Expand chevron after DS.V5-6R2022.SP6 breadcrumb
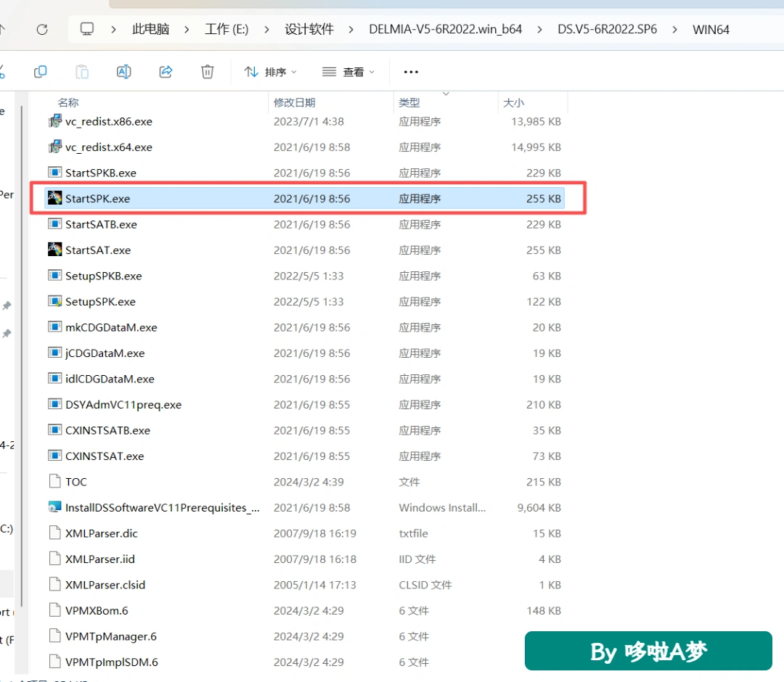The height and width of the screenshot is (682, 784). [675, 30]
